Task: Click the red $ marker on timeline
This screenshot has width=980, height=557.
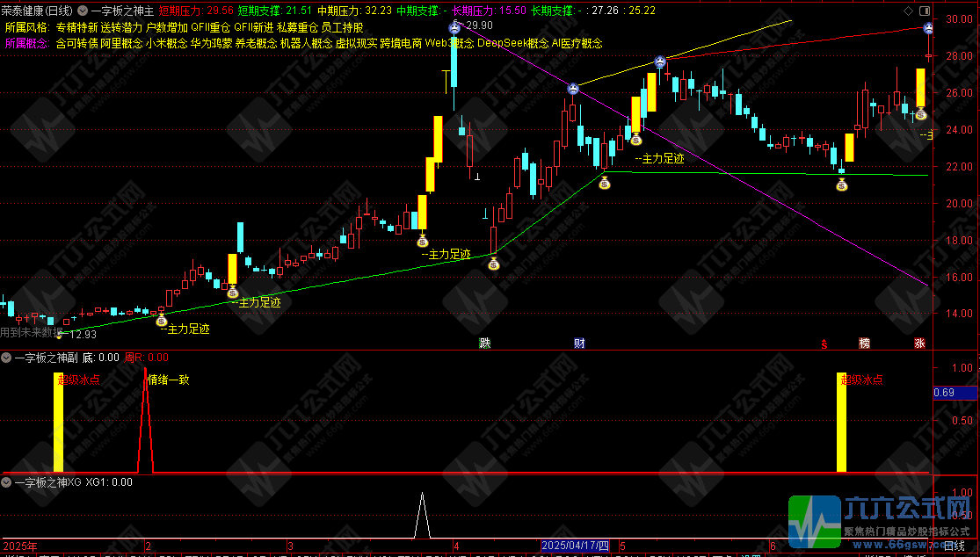Action: click(824, 344)
